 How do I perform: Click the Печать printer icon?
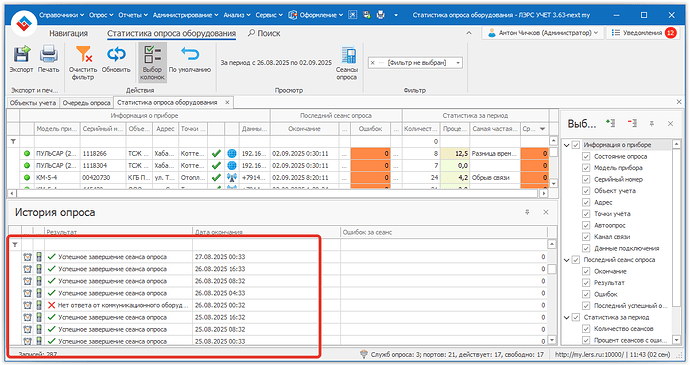48,54
